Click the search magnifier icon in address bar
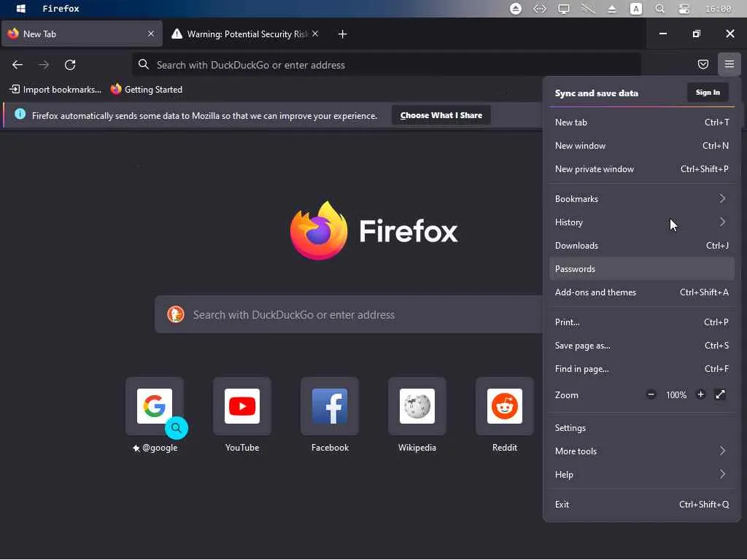 (144, 64)
